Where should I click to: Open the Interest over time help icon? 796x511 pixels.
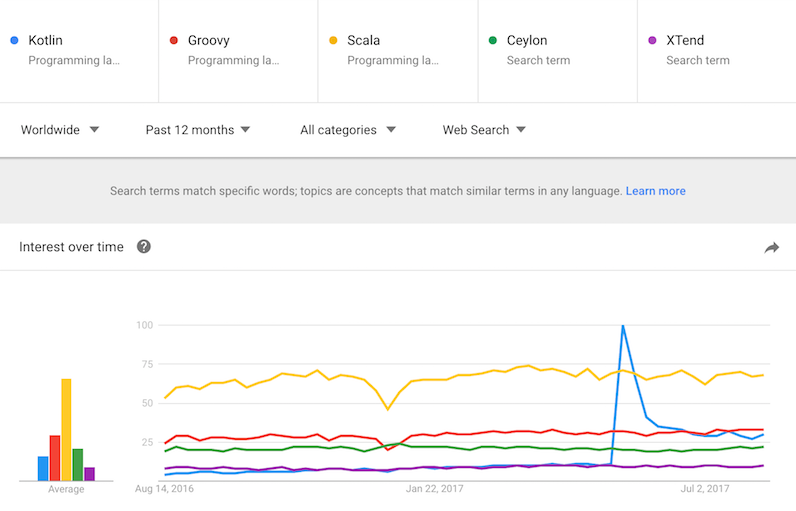point(144,247)
